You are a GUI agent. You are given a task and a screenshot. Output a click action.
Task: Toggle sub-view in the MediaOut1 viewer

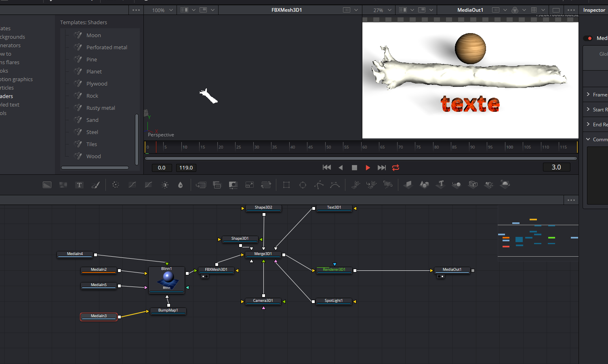pos(422,10)
